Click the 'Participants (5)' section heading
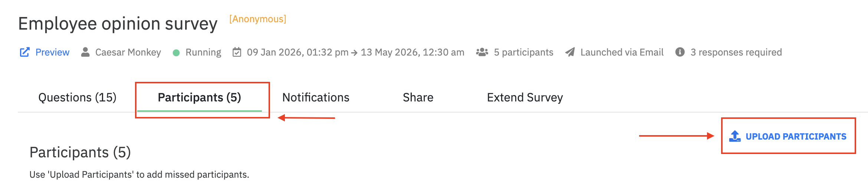 point(80,152)
